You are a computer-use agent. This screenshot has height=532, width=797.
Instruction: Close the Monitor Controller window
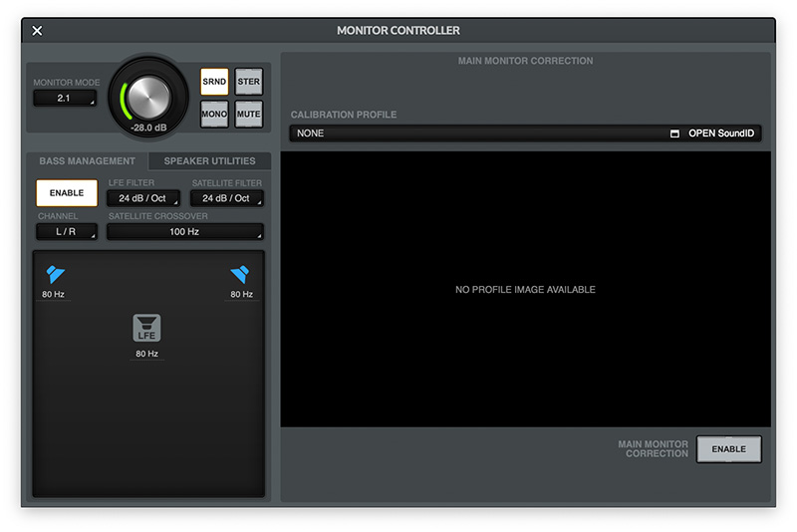(37, 31)
